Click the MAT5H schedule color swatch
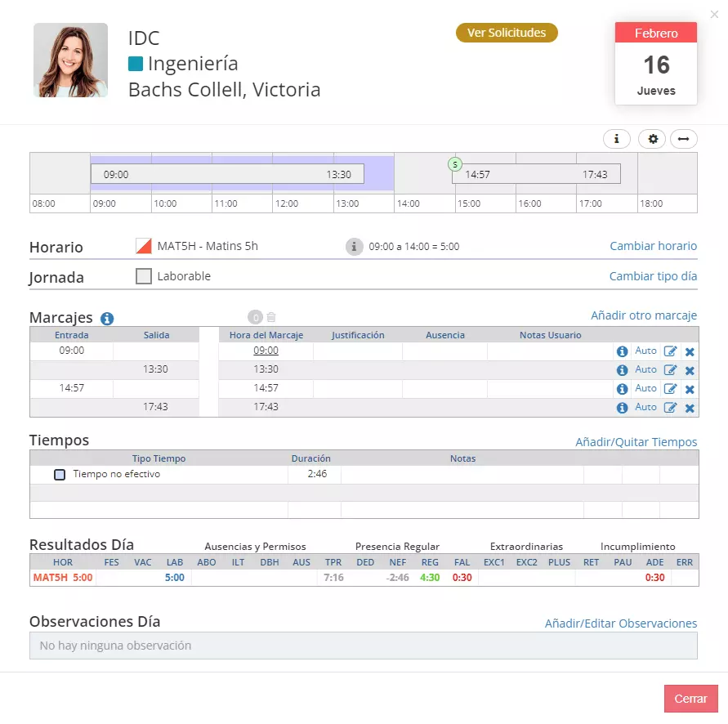 144,246
